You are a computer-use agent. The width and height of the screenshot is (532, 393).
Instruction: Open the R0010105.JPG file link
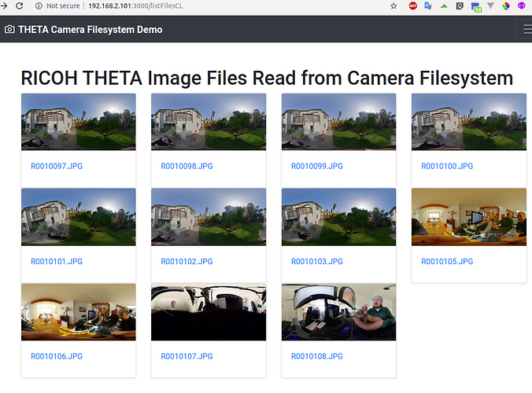coord(447,262)
